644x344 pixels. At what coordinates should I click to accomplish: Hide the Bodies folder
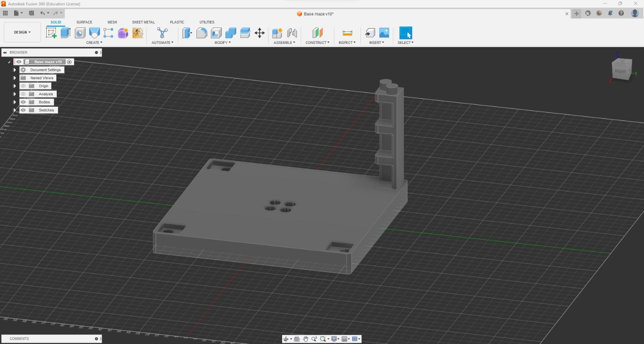tap(23, 102)
